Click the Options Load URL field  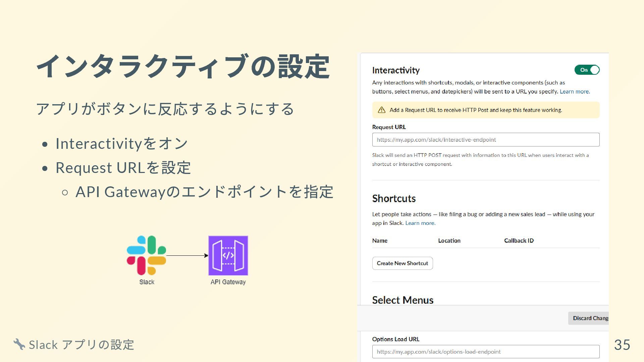485,352
